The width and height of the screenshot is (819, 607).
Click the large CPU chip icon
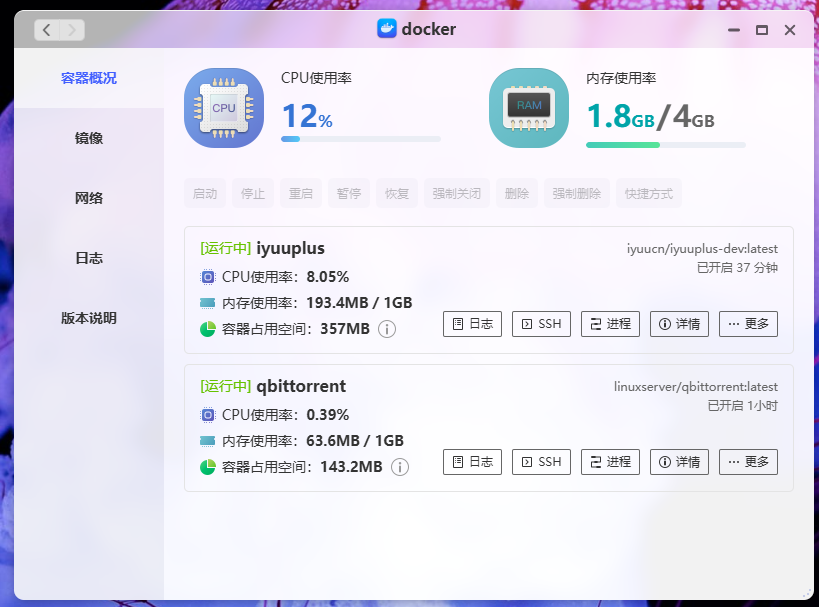[x=223, y=108]
